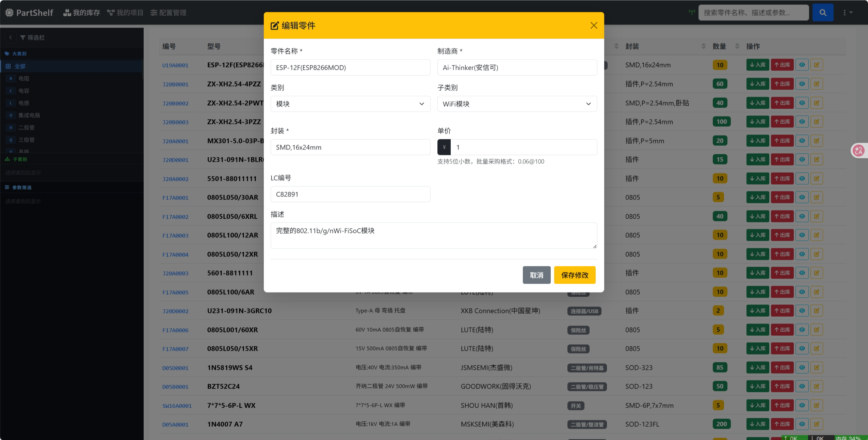View details eye icon for J20B0001 row
Image resolution: width=868 pixels, height=440 pixels.
[x=802, y=84]
